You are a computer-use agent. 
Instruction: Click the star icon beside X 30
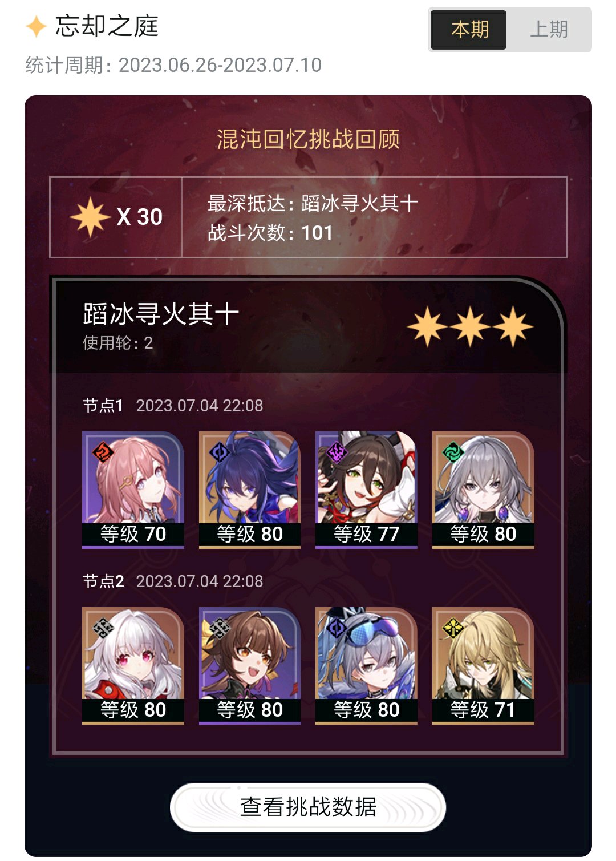coord(90,217)
